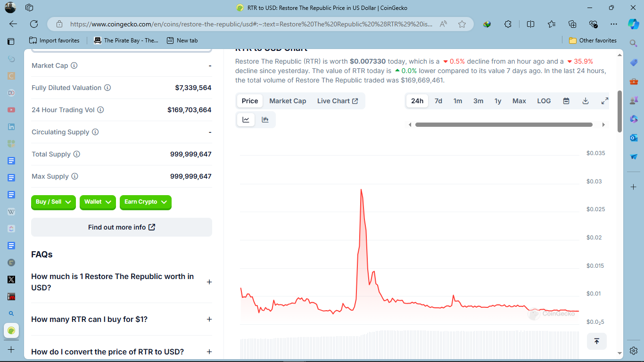Download chart data icon
This screenshot has height=362, width=644.
click(586, 101)
